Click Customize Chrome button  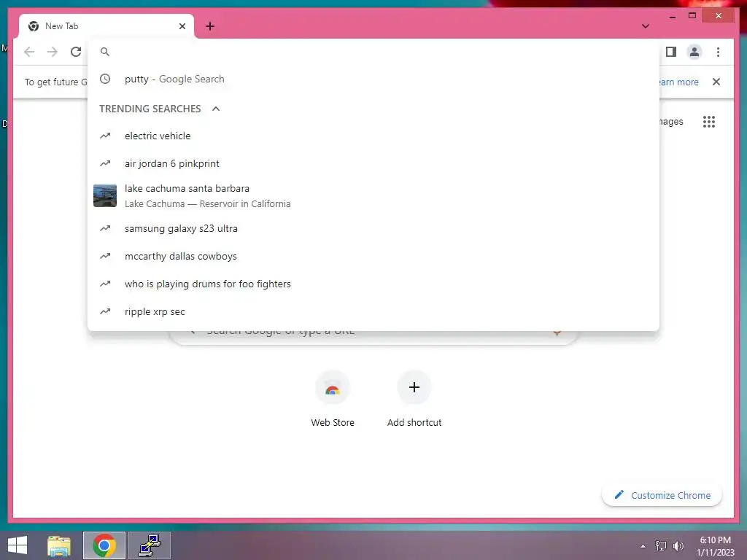662,495
